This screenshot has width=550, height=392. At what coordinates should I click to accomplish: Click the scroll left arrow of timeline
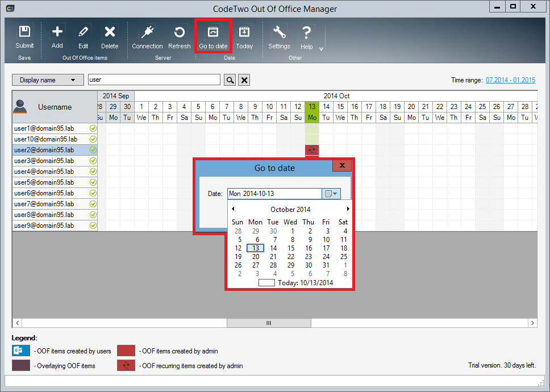[17, 323]
